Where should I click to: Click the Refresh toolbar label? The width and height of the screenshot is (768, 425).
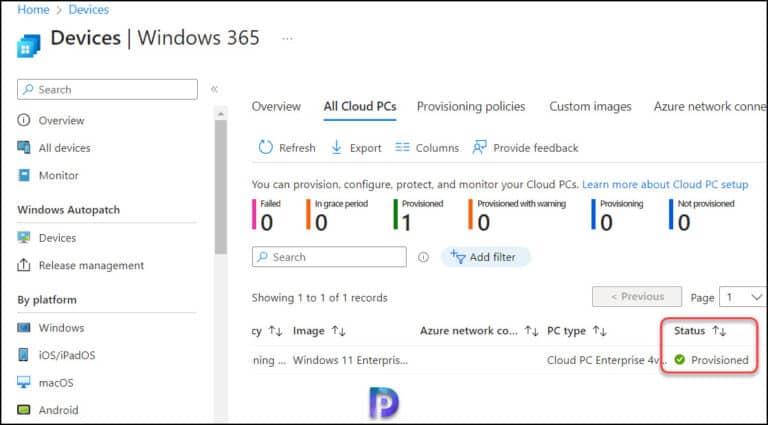[297, 148]
